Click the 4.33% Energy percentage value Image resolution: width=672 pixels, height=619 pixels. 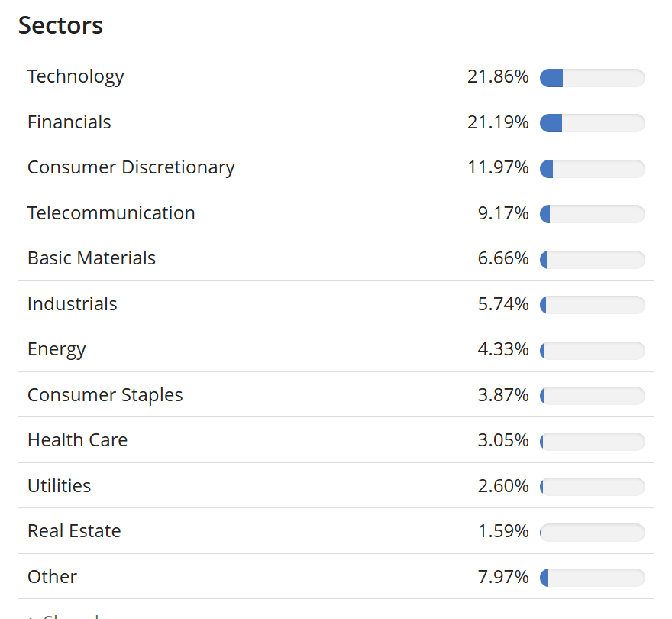click(x=503, y=349)
